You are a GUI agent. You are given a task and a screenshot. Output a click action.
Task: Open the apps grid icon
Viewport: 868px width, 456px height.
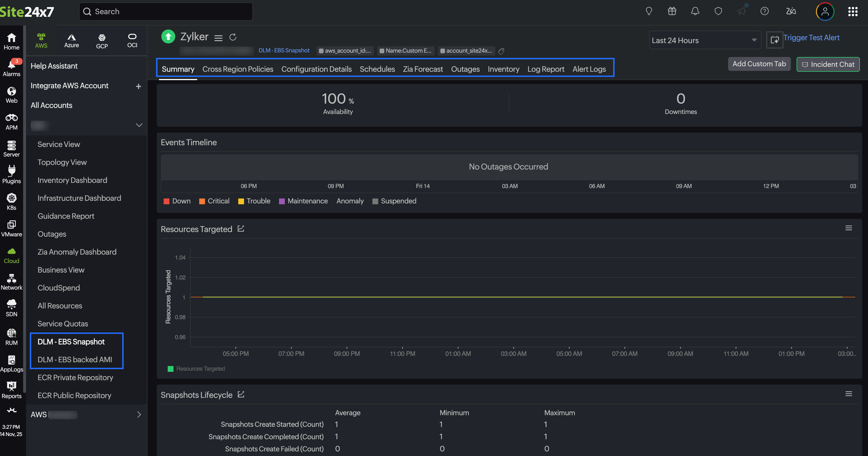click(x=852, y=12)
